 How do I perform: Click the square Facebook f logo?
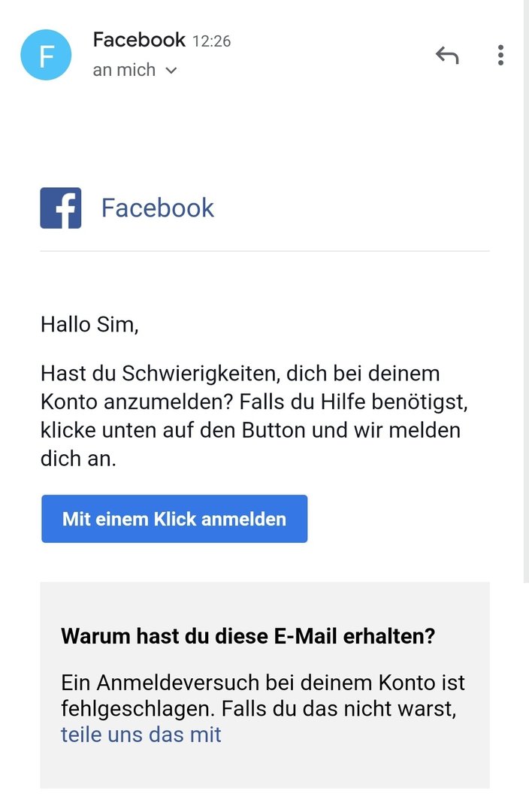click(x=61, y=208)
